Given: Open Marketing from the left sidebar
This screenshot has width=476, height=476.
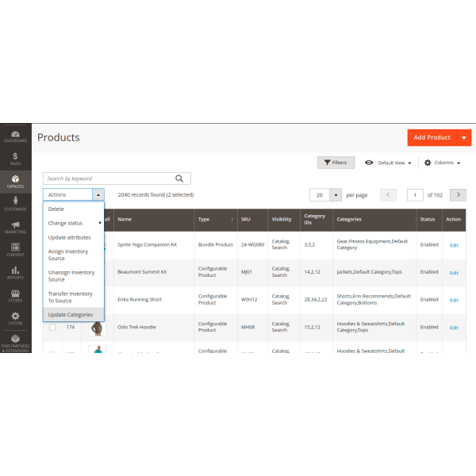Looking at the screenshot, I should [x=16, y=226].
